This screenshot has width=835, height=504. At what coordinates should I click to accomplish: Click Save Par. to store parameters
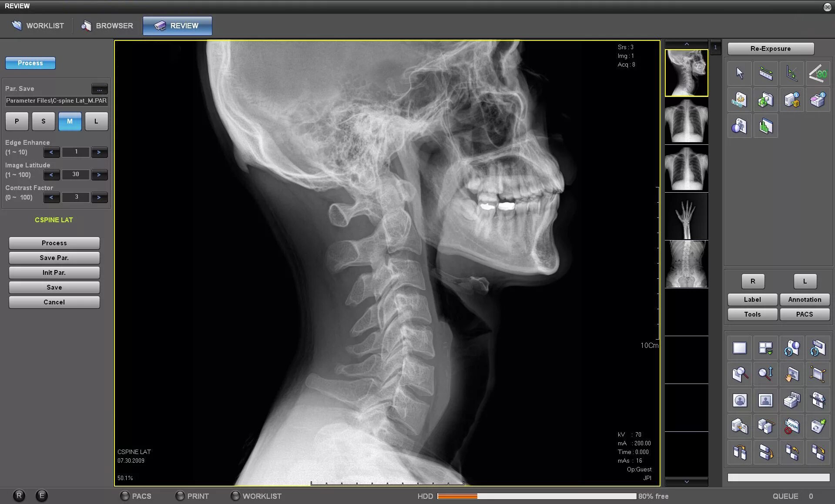[x=54, y=257]
